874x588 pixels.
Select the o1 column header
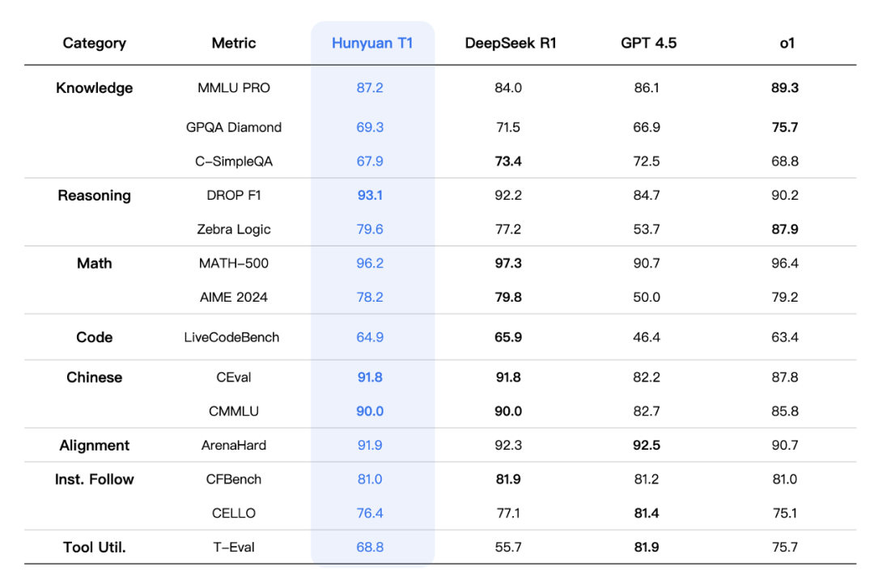click(787, 43)
